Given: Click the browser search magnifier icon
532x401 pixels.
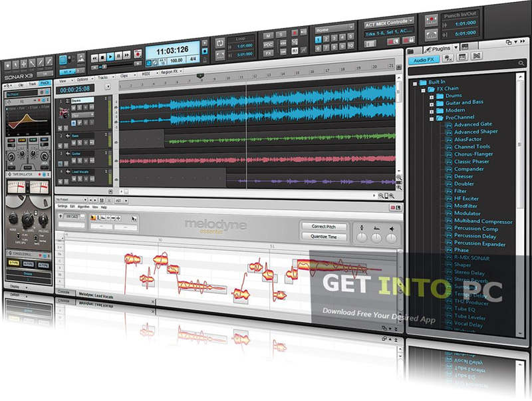Looking at the screenshot, I should [x=521, y=63].
